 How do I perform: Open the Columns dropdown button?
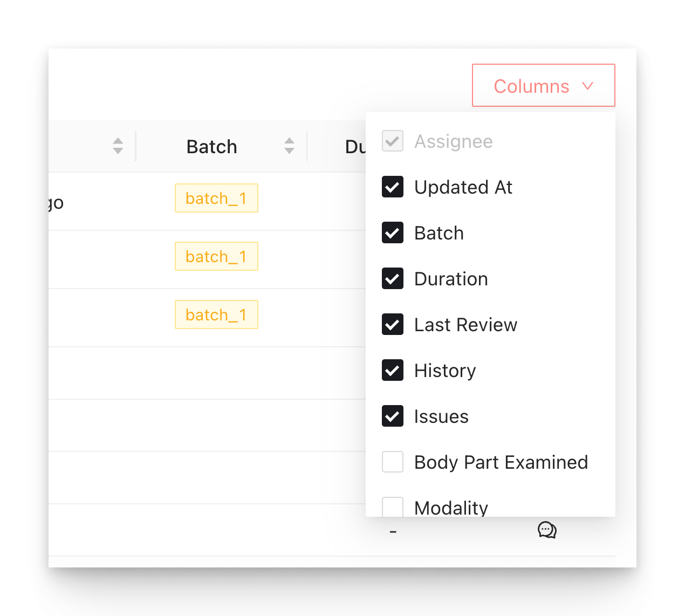pyautogui.click(x=543, y=86)
